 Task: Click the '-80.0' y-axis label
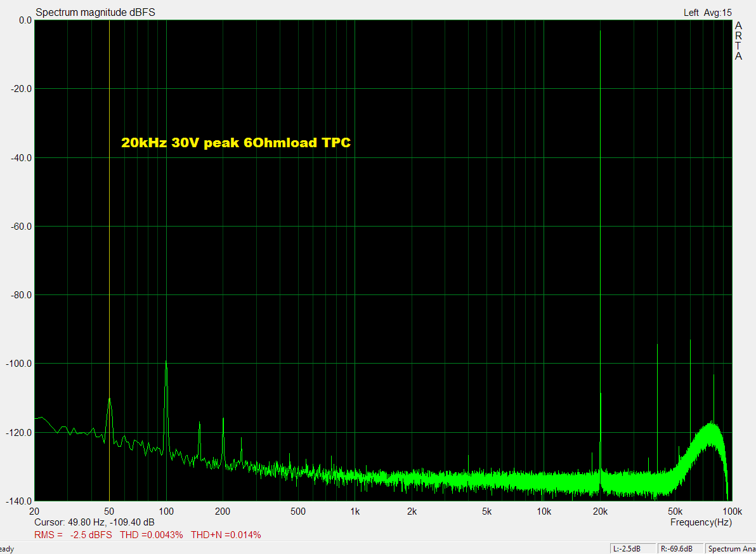[21, 295]
